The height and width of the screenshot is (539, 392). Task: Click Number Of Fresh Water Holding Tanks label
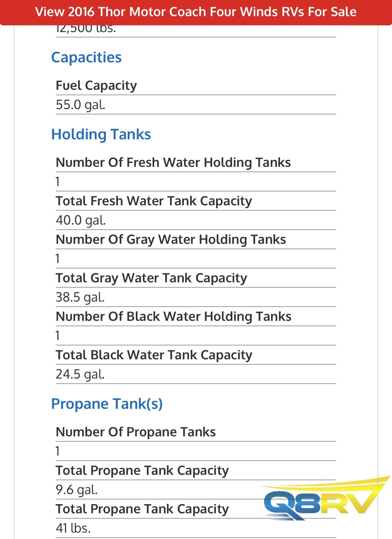(x=173, y=163)
